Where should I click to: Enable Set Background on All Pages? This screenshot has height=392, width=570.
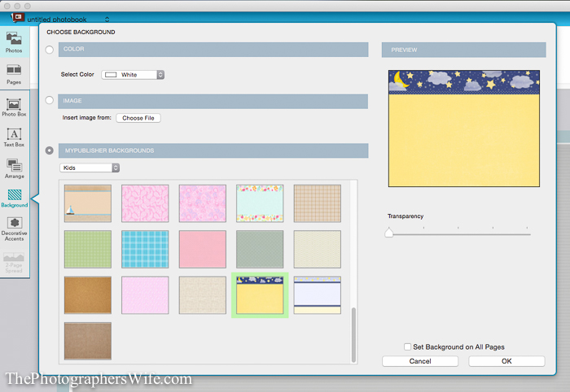[x=407, y=346]
